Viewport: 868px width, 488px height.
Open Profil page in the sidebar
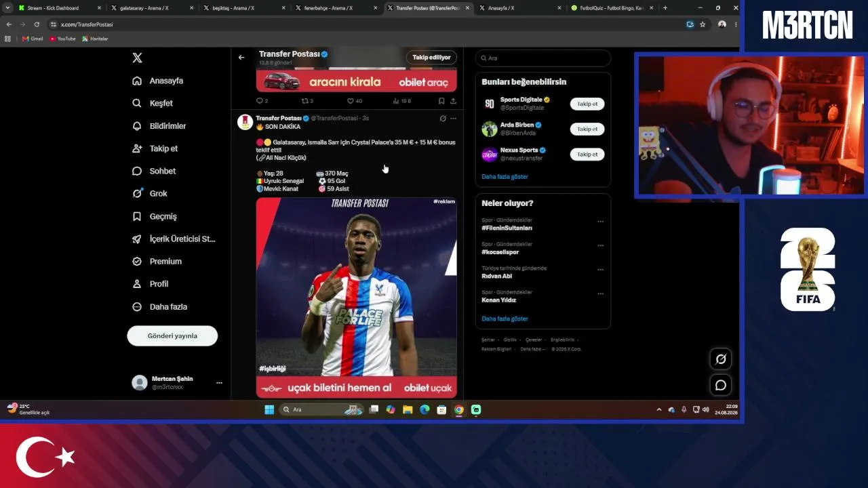click(150, 284)
